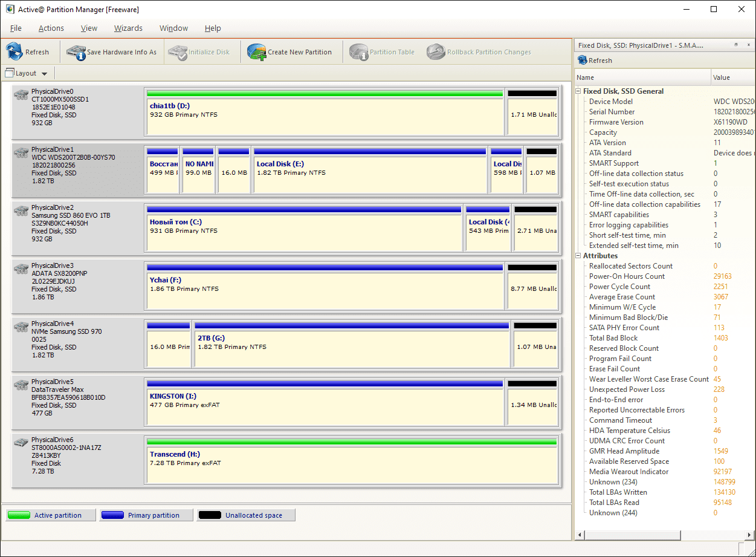Open the Wizards menu
Screen dimensions: 756x557
click(x=128, y=28)
